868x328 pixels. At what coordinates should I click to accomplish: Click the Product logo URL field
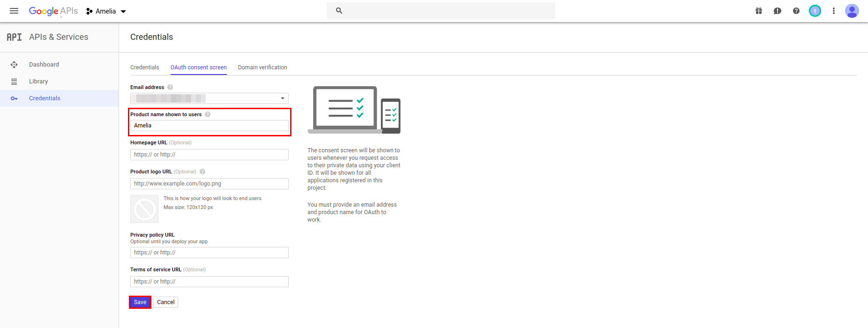[210, 184]
